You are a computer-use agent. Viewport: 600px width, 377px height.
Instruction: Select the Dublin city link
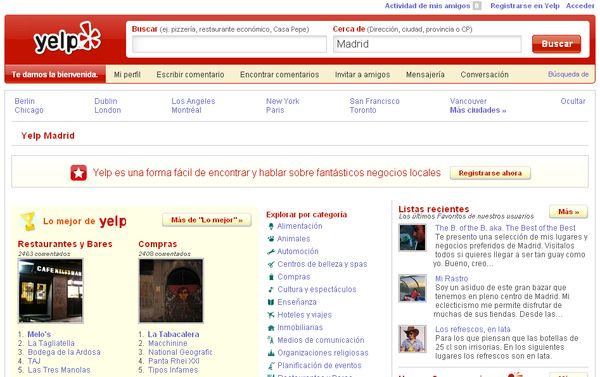[106, 101]
